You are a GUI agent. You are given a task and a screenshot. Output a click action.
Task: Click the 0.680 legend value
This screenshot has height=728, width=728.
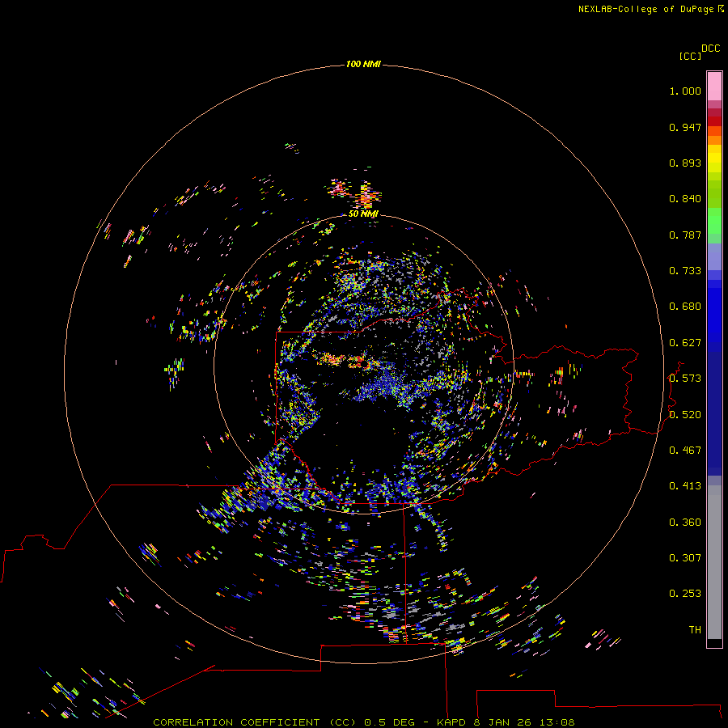click(x=685, y=307)
